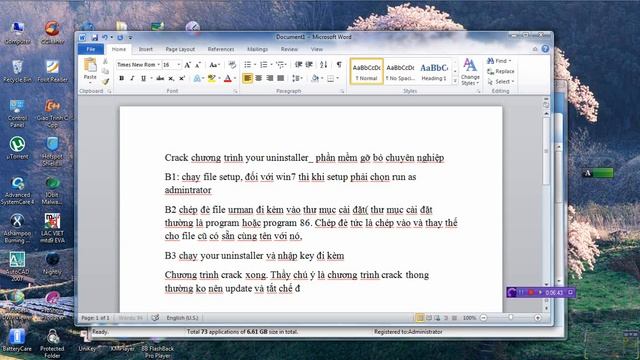Screen dimensions: 640x360
Task: Click the Replace button
Action: pyautogui.click(x=501, y=71)
